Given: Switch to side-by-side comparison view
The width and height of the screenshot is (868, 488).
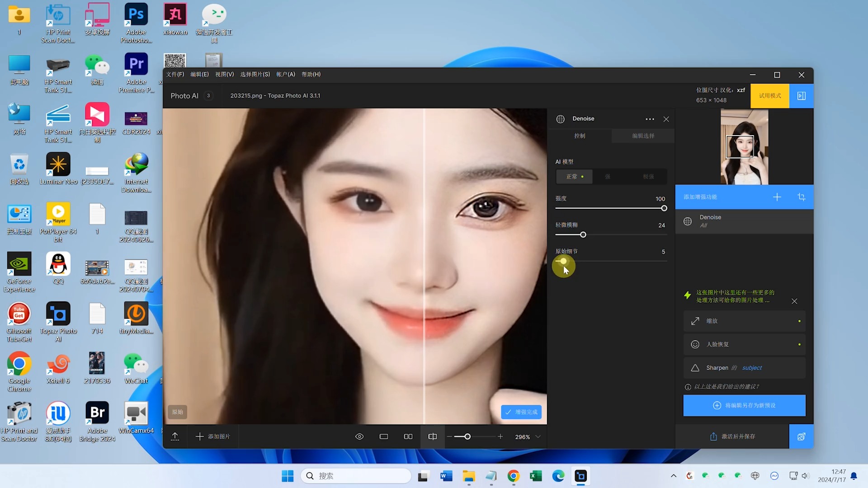Looking at the screenshot, I should click(x=408, y=436).
